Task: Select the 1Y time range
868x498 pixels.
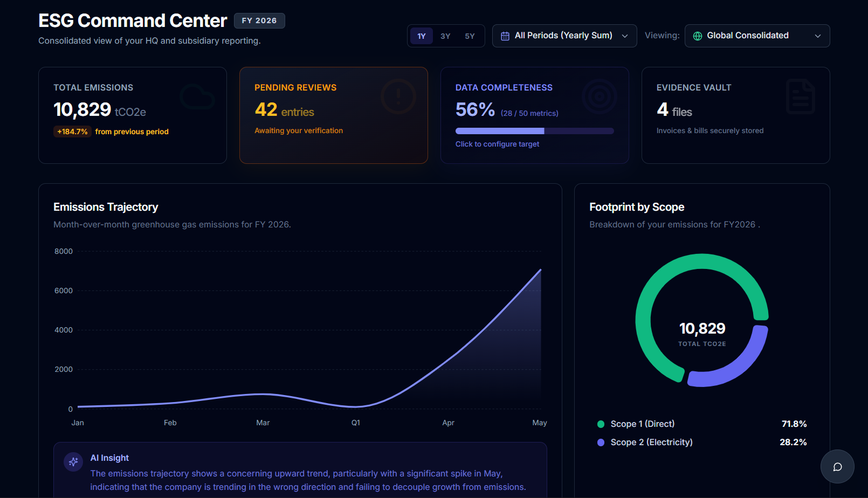Action: 422,36
